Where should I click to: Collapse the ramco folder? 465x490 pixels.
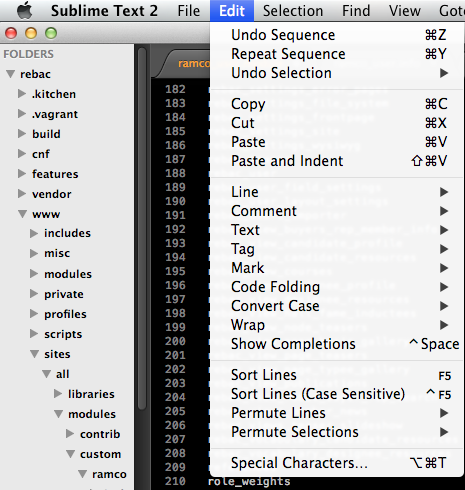83,474
